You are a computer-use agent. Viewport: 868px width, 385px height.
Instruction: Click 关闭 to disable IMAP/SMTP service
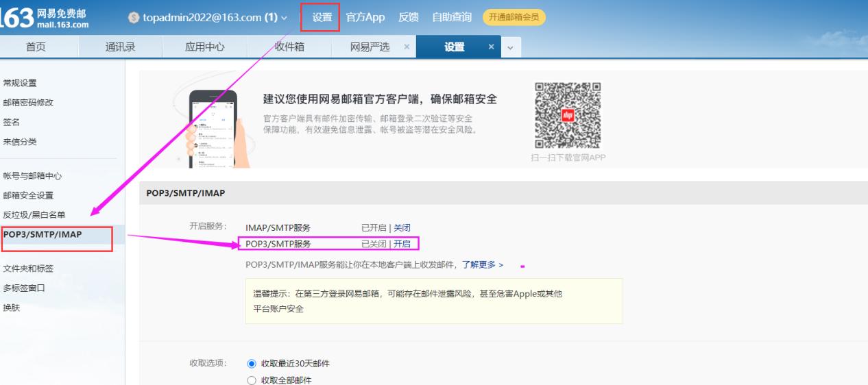[402, 228]
